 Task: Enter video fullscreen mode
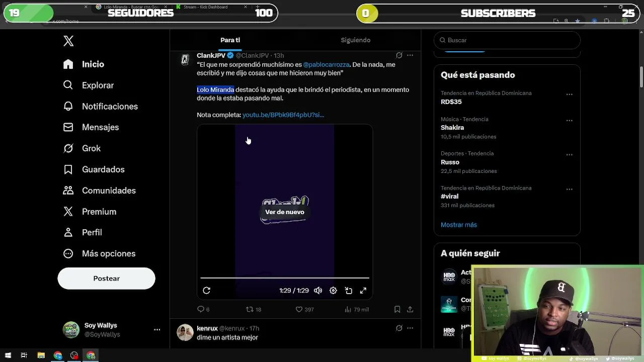tap(363, 291)
